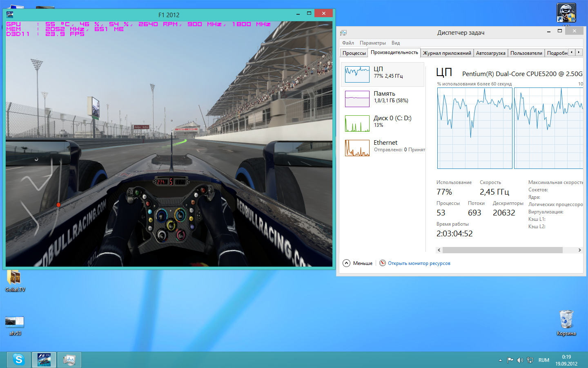Click the Потоки value 693
The width and height of the screenshot is (588, 368).
[x=474, y=213]
